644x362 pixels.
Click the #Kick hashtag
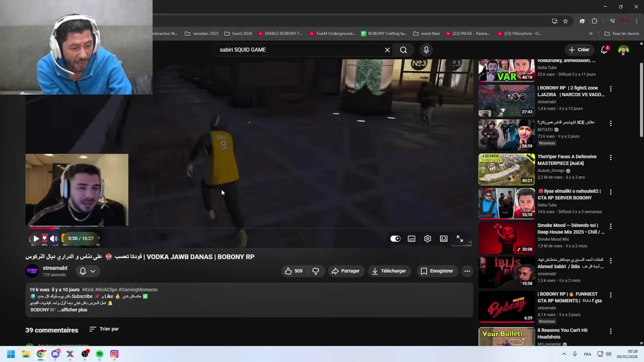(87, 290)
